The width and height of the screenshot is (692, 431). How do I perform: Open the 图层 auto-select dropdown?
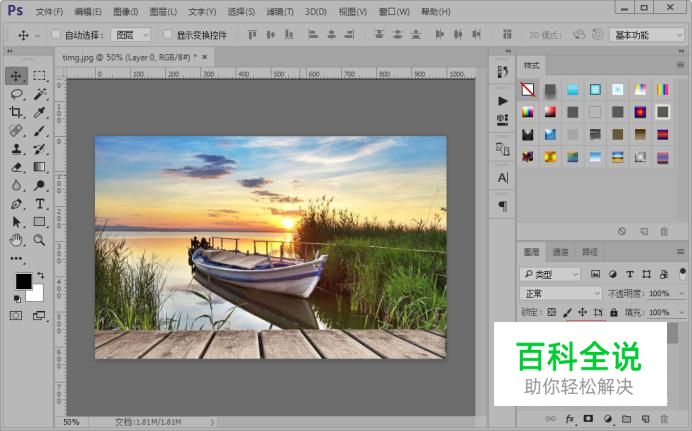pyautogui.click(x=131, y=35)
